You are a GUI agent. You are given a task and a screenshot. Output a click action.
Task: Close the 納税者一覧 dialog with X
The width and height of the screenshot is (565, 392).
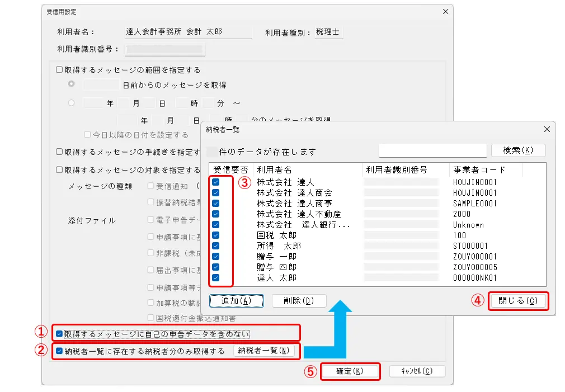coord(547,129)
